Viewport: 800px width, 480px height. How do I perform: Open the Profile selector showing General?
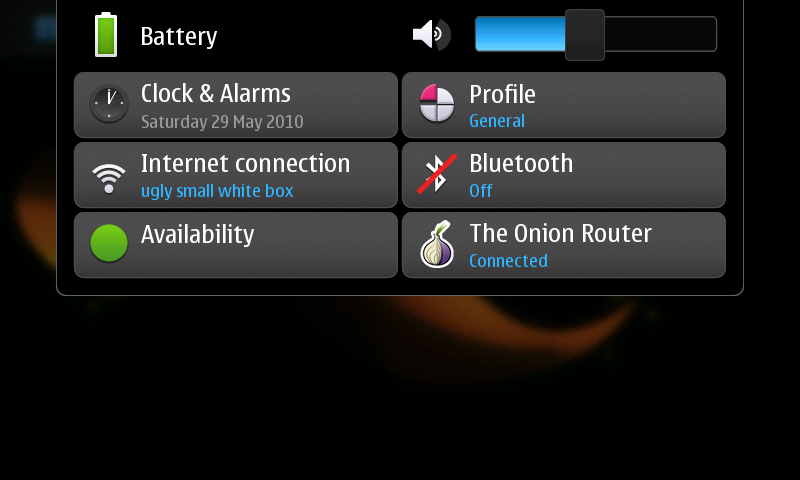coord(564,105)
